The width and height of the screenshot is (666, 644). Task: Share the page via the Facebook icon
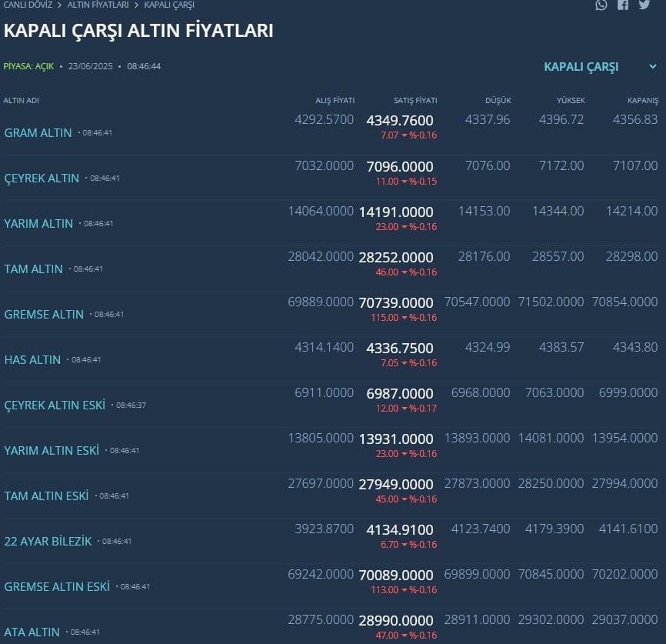click(x=623, y=5)
